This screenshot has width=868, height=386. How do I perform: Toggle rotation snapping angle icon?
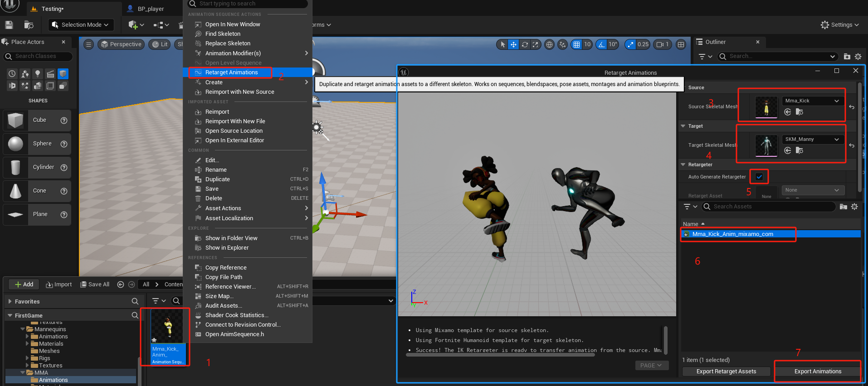601,44
